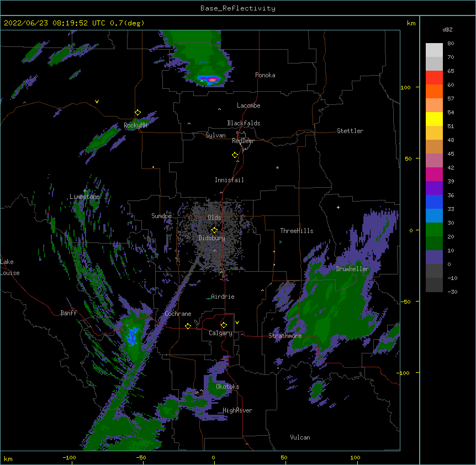Click the Drumheller label
The image size is (476, 465).
352,269
